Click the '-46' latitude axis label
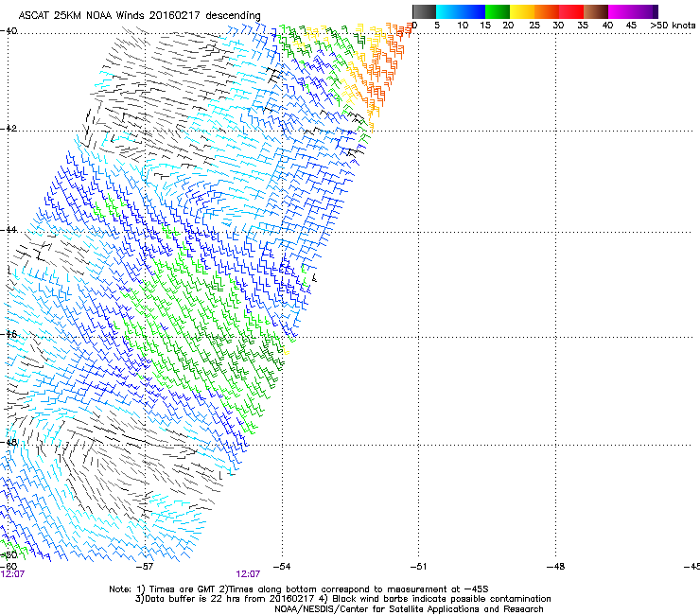This screenshot has width=700, height=615. (x=9, y=334)
